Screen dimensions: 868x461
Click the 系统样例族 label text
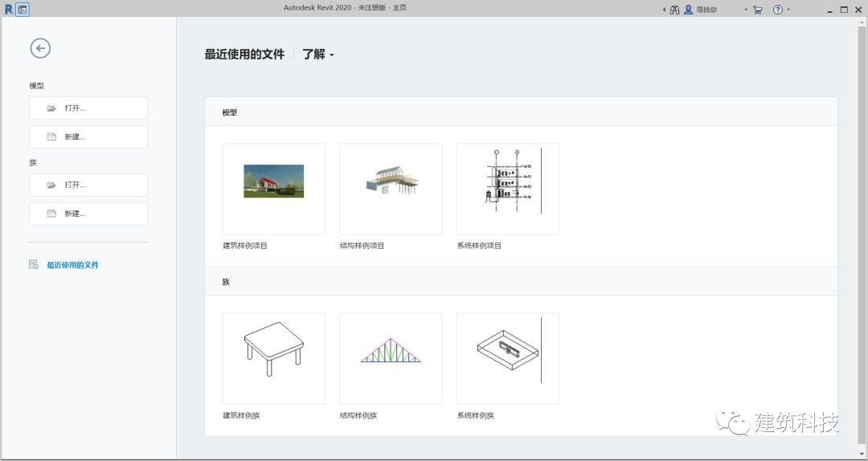(476, 415)
